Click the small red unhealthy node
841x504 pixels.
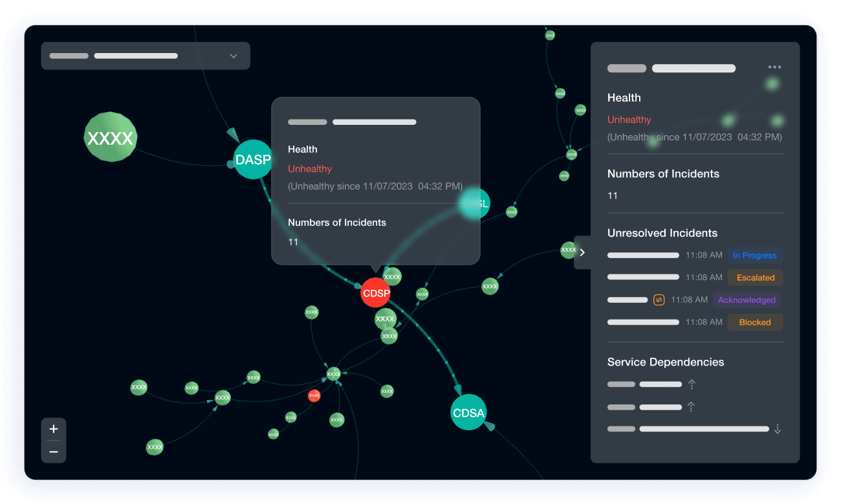(314, 395)
